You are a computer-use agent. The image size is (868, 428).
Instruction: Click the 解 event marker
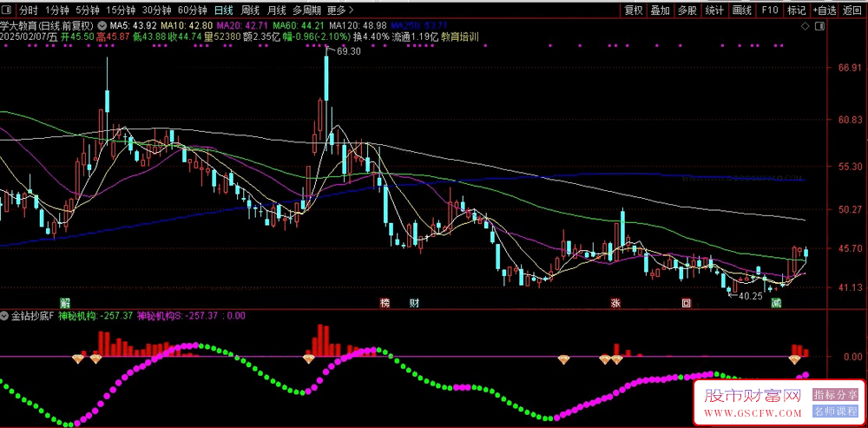[65, 303]
